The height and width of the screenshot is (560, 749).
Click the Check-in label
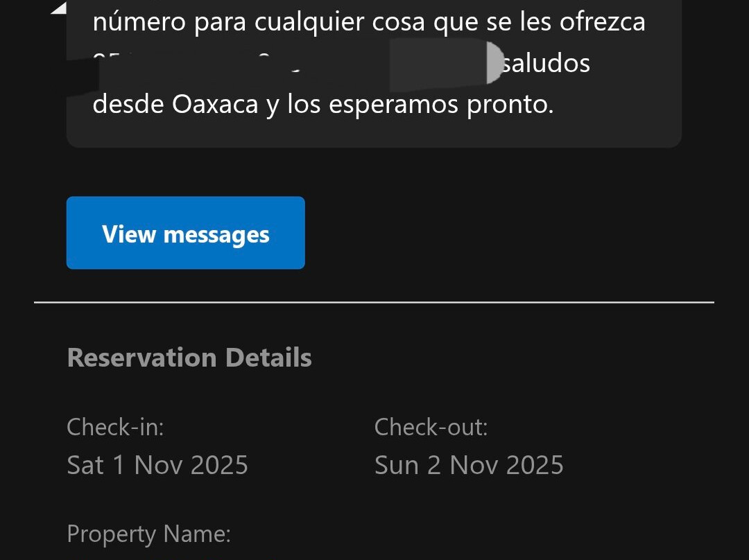[115, 427]
